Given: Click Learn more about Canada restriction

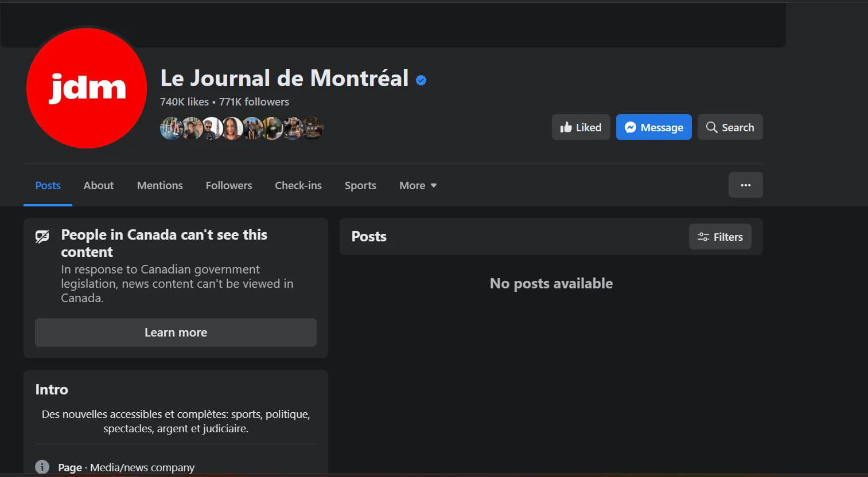Looking at the screenshot, I should click(x=176, y=333).
